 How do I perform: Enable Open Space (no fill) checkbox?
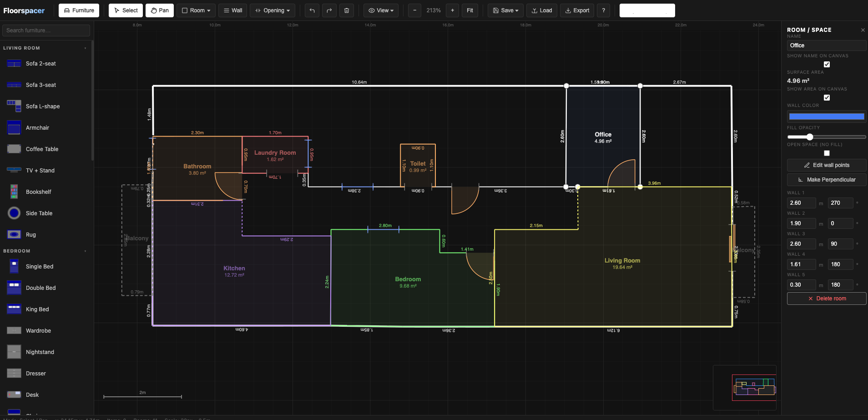click(827, 153)
